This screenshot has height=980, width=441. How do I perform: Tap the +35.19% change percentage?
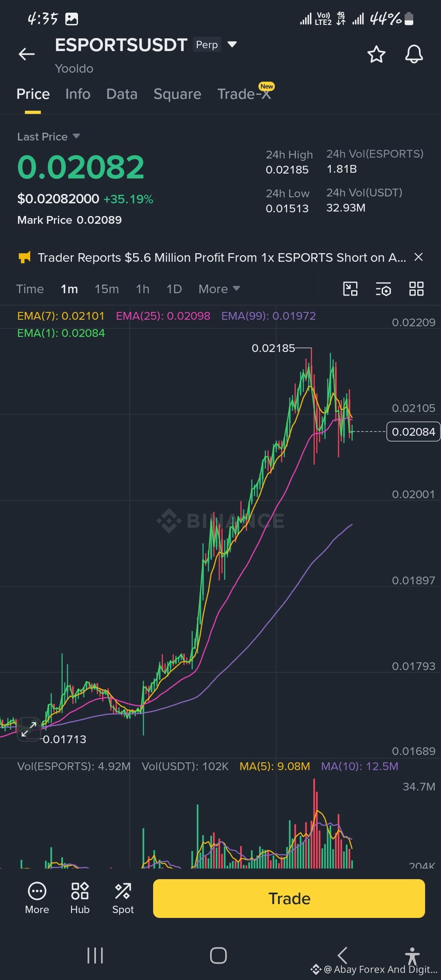128,199
